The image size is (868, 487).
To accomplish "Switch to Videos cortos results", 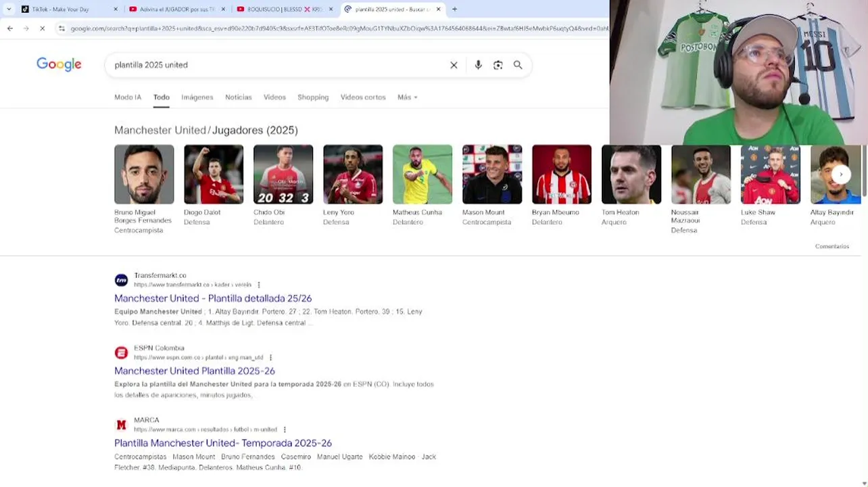I will pyautogui.click(x=363, y=97).
